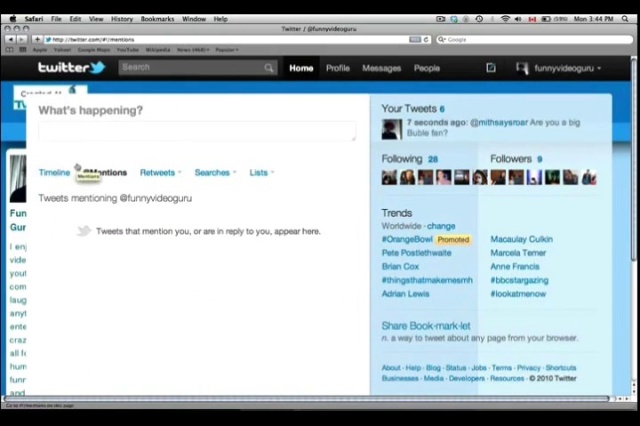This screenshot has height=426, width=640.
Task: Click the Twitter favicon in the address bar
Action: point(48,40)
